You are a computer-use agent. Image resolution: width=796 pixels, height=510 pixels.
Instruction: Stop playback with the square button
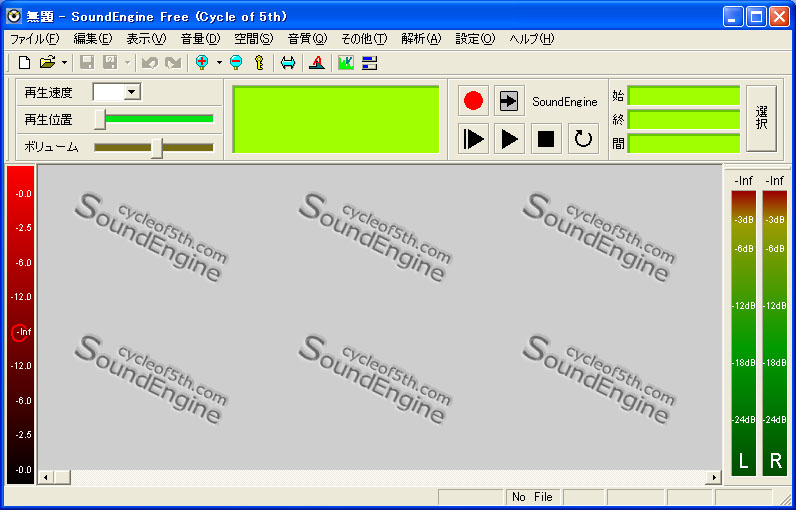pos(546,138)
